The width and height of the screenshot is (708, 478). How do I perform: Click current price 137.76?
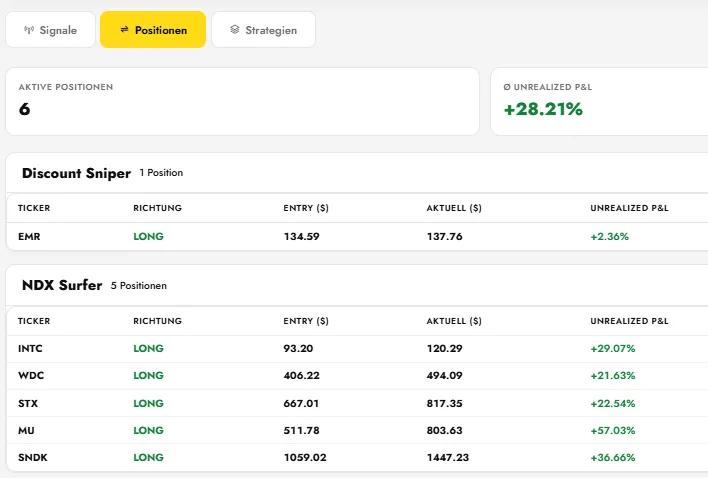tap(445, 237)
